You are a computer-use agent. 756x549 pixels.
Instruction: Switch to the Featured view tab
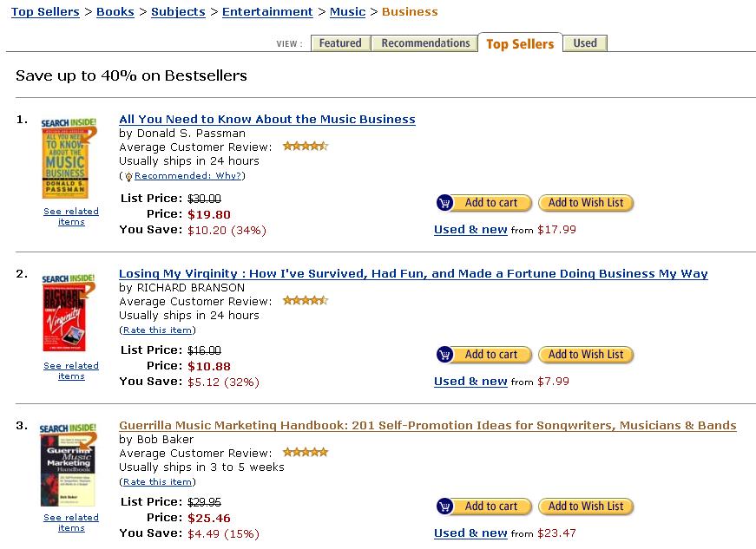click(x=340, y=43)
